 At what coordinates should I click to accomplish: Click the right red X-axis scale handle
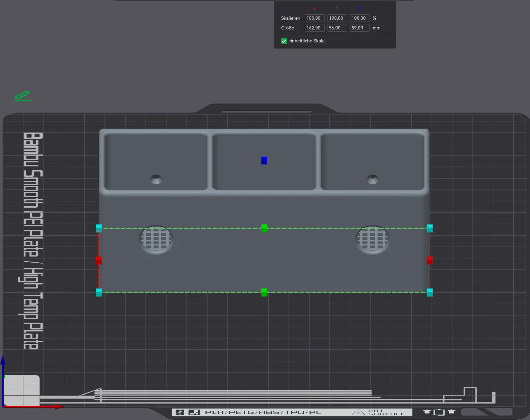[430, 260]
